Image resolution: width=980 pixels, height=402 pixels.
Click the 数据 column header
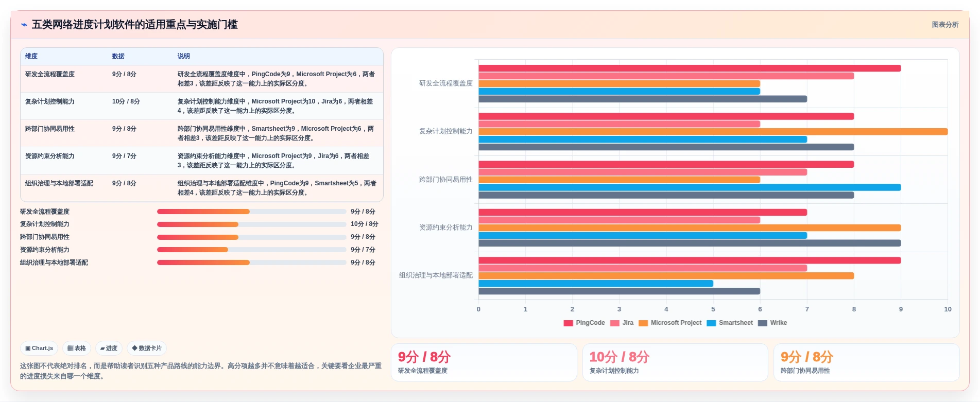pyautogui.click(x=118, y=56)
